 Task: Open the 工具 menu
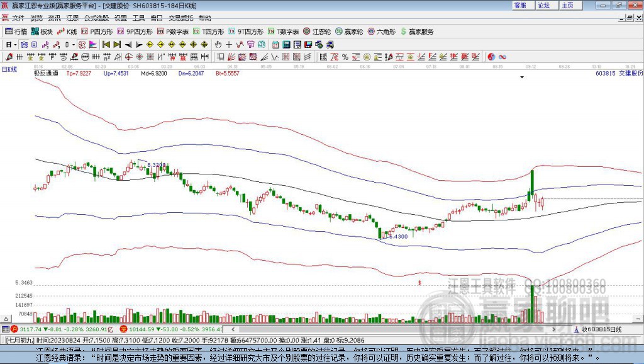point(139,18)
